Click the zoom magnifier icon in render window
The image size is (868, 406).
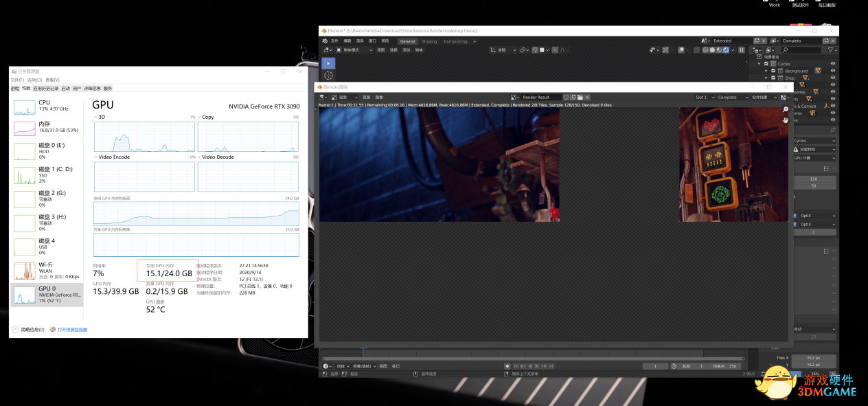click(x=786, y=110)
